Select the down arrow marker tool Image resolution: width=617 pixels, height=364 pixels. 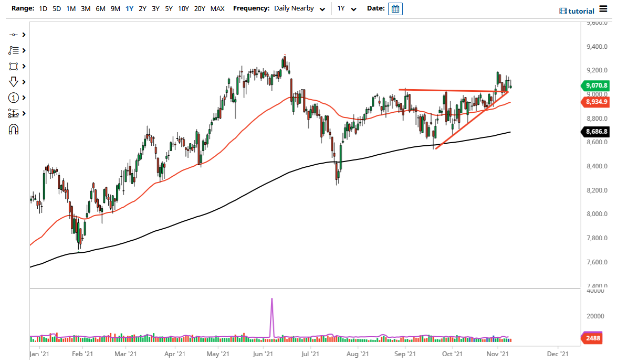click(x=13, y=82)
